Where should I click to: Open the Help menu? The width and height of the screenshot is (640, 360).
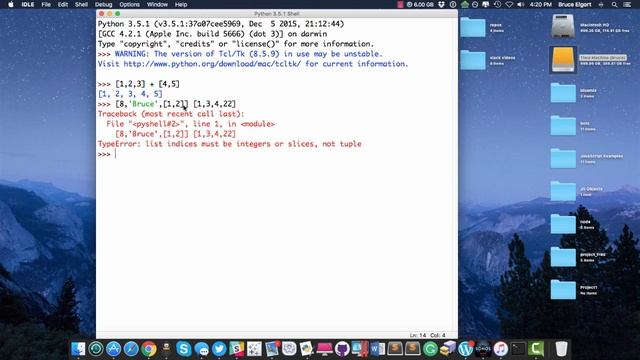point(181,4)
